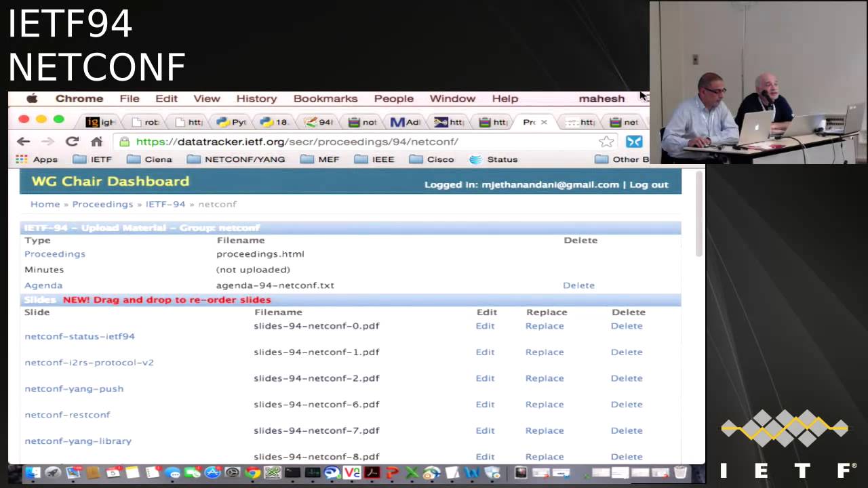
Task: Open the Messages dock icon
Action: pos(173,472)
